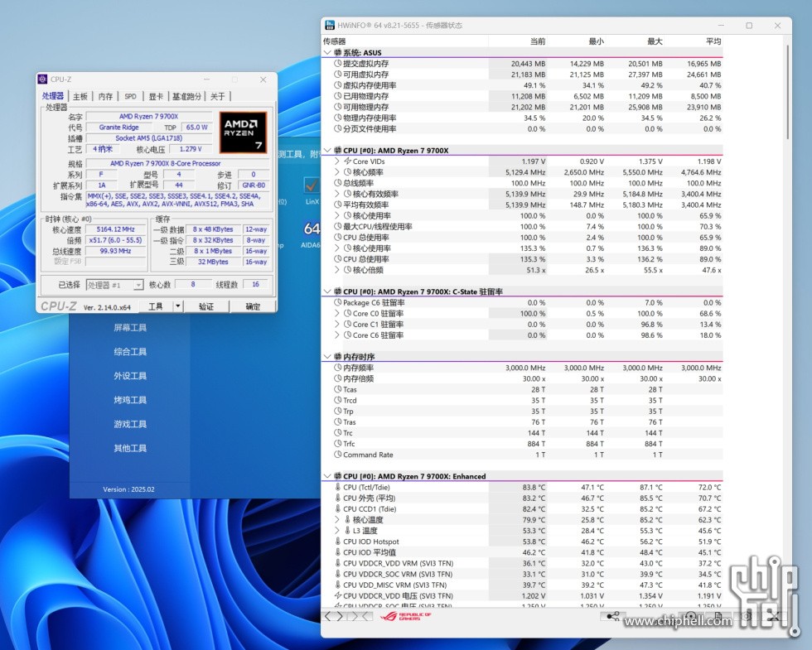The height and width of the screenshot is (650, 812).
Task: Collapse the C-State 驻留率 sensor group
Action: tap(327, 291)
